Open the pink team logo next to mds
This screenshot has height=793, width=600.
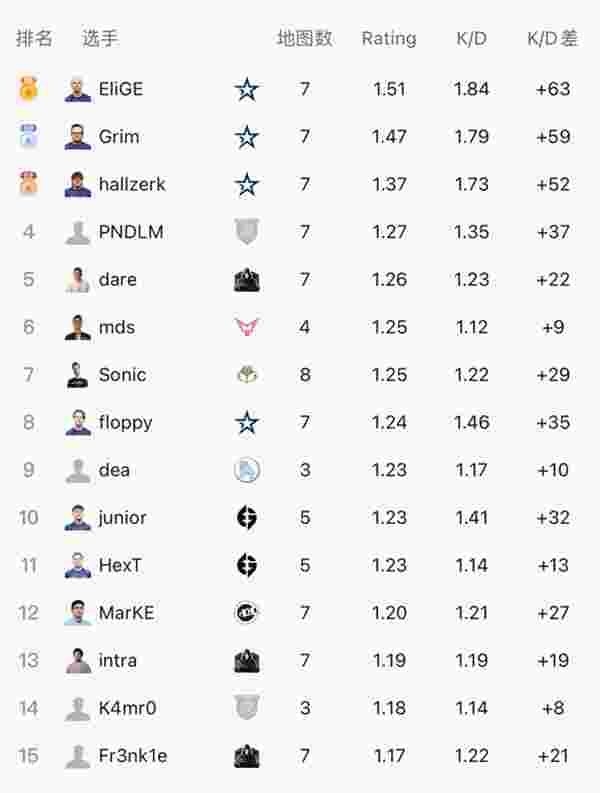pyautogui.click(x=247, y=327)
